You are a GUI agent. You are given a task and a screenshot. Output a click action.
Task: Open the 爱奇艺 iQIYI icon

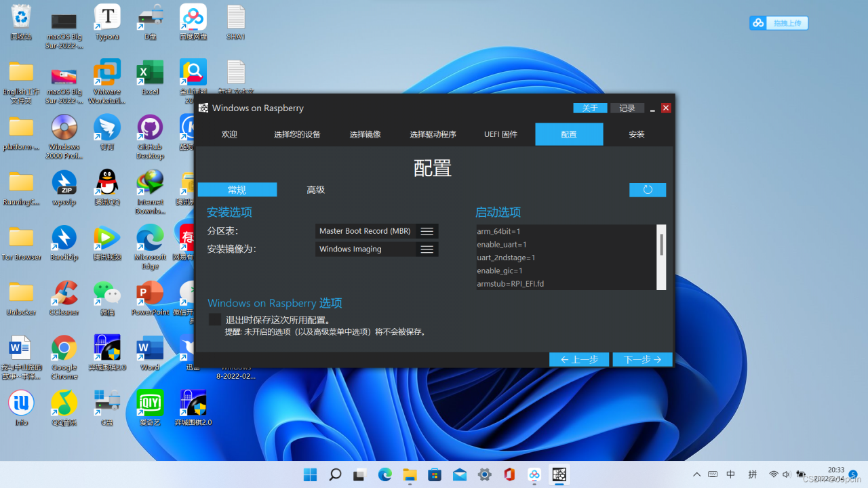click(150, 408)
